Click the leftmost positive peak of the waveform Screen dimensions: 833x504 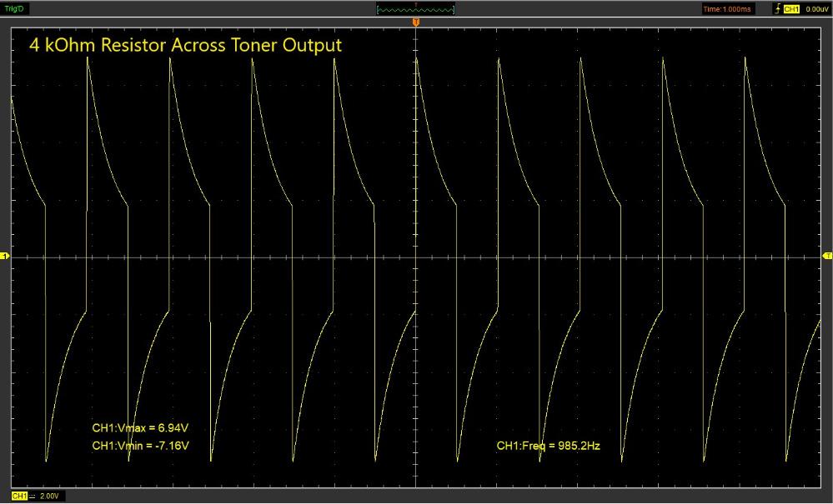[88, 61]
